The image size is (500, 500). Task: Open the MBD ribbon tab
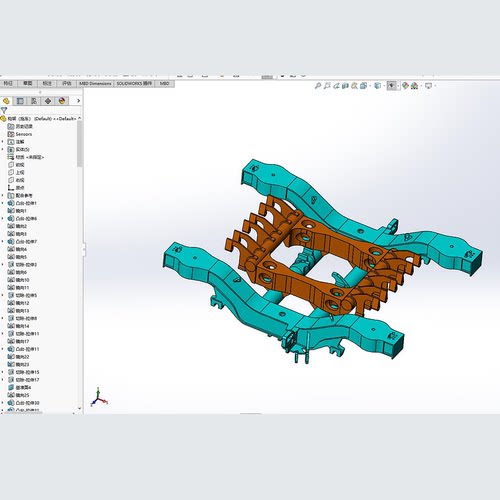(164, 83)
